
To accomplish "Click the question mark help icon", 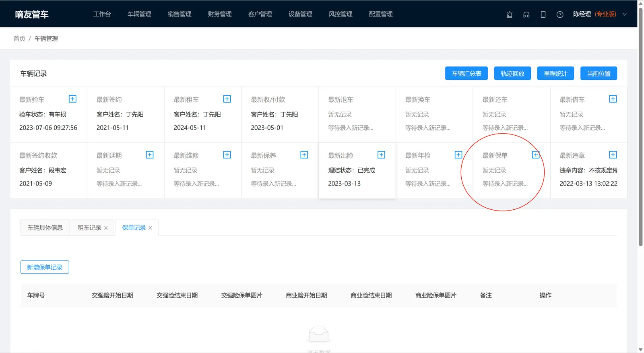I will 560,14.
